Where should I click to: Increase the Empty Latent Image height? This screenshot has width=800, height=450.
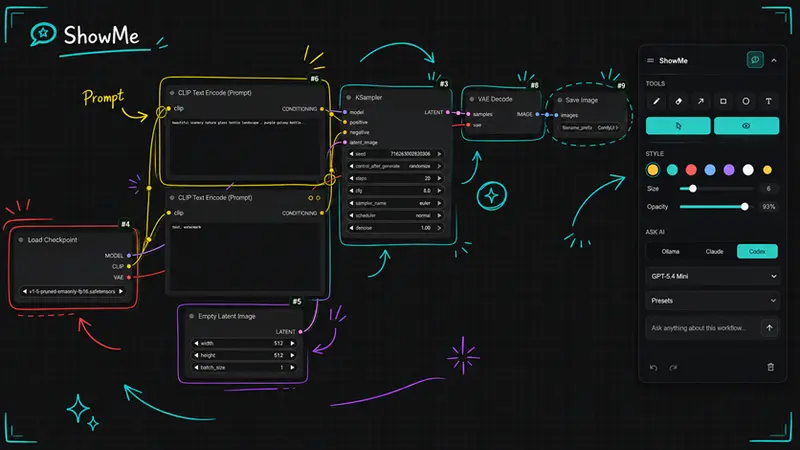[x=292, y=355]
